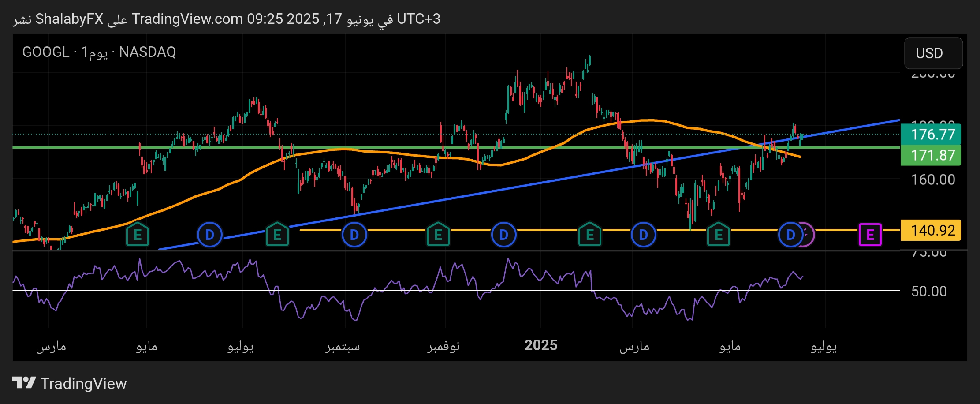The height and width of the screenshot is (404, 980).
Task: Open the earnings E marker above نوفمبر
Action: point(438,234)
